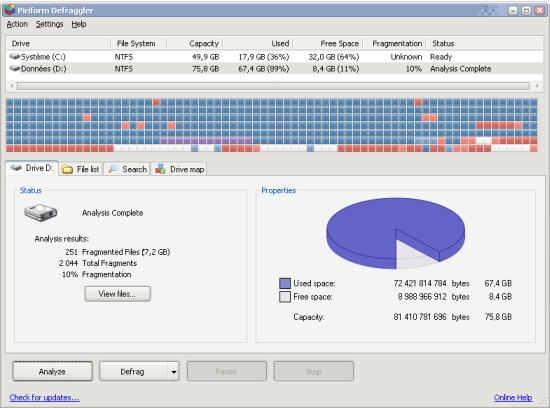550x408 pixels.
Task: Click the Piriform Defraggler title bar logo
Action: (9, 10)
